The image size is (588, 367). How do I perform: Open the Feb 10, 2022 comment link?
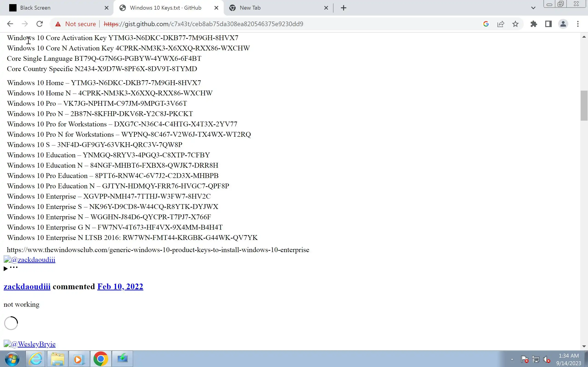120,286
